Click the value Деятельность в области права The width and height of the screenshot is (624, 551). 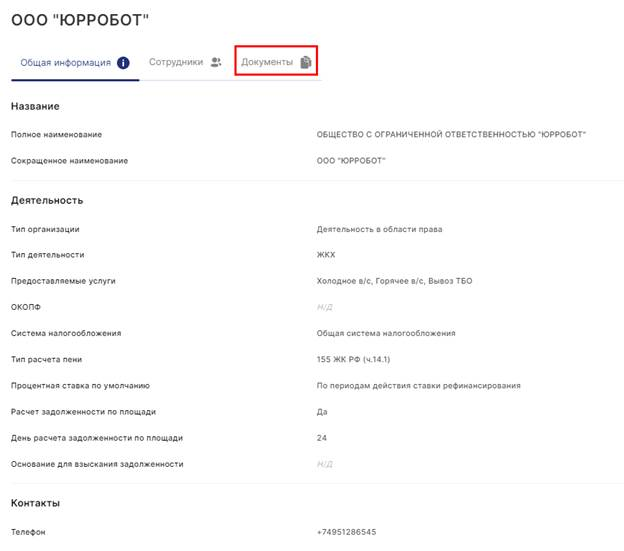coord(379,229)
